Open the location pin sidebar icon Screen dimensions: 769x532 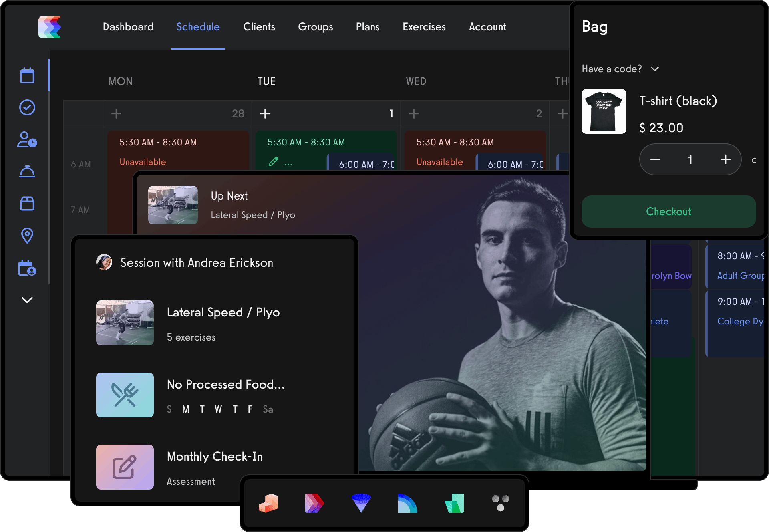[x=27, y=236]
